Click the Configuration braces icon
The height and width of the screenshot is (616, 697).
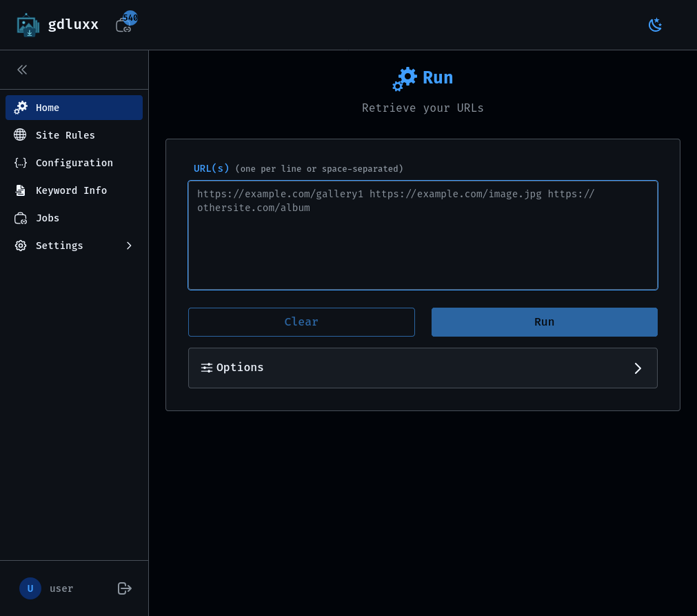click(x=21, y=163)
